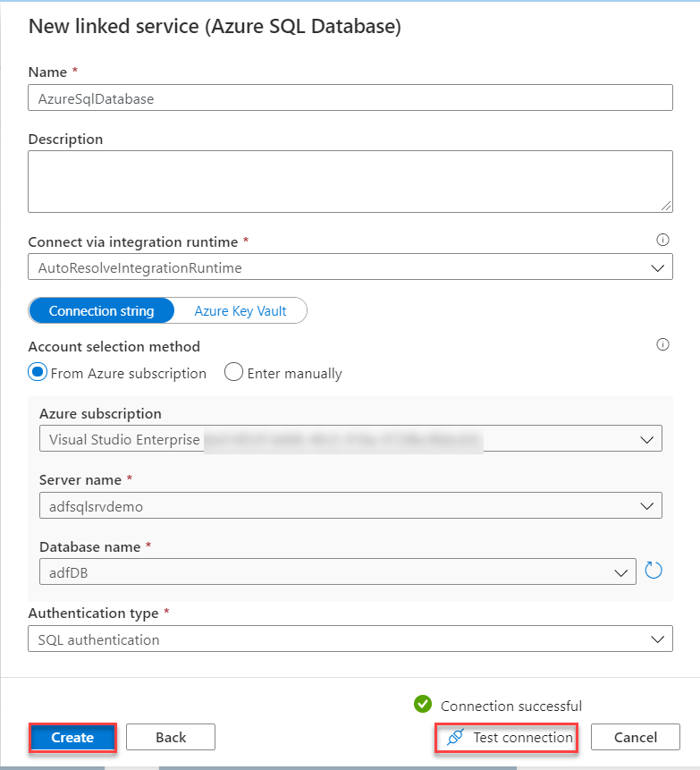
Task: Select the Connection string tab
Action: point(102,310)
